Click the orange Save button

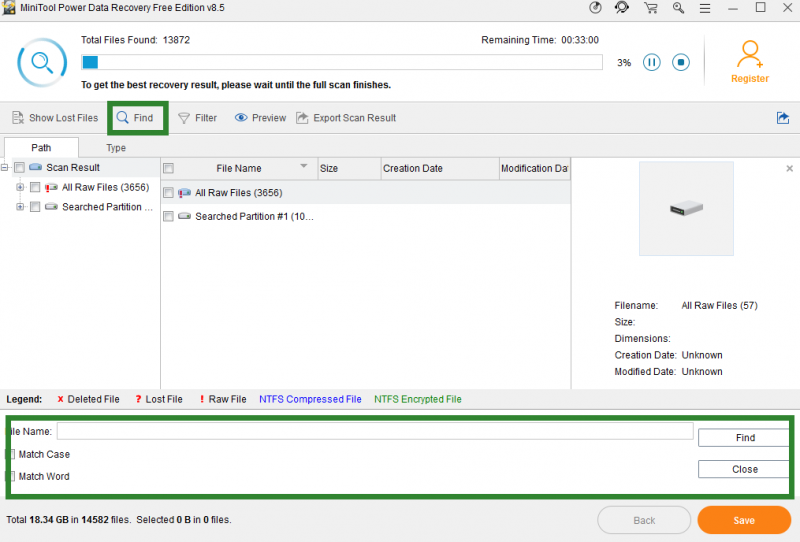(x=744, y=521)
